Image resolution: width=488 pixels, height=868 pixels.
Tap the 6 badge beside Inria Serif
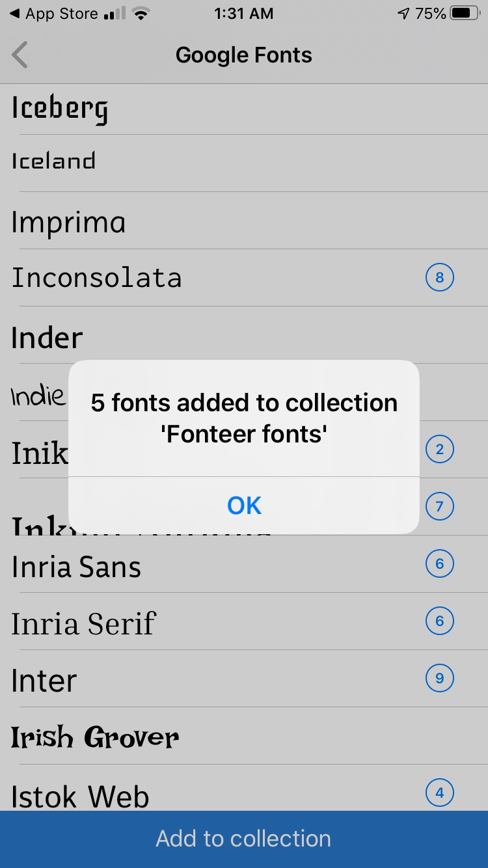(439, 621)
